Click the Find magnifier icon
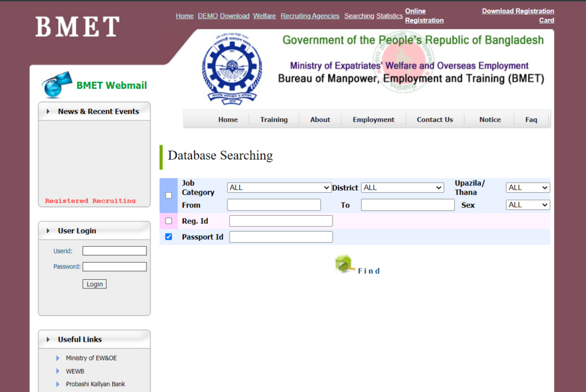 (x=344, y=264)
